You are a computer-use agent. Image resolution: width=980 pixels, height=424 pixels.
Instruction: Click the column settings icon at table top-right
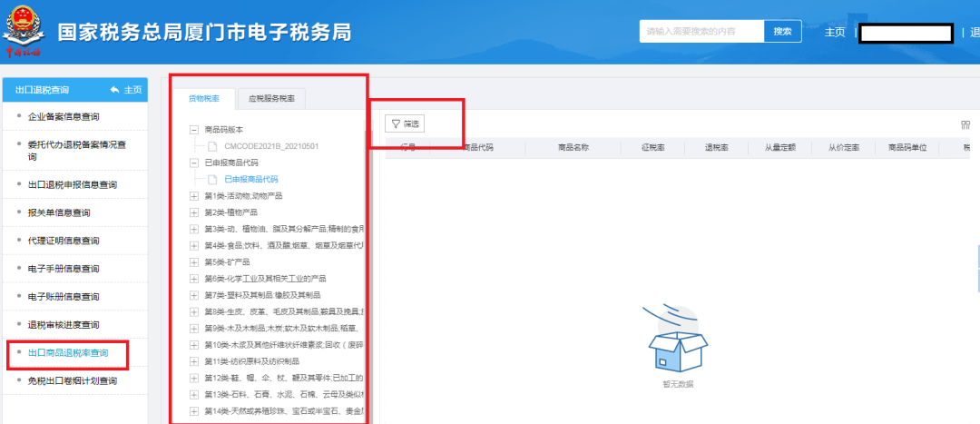pos(965,125)
